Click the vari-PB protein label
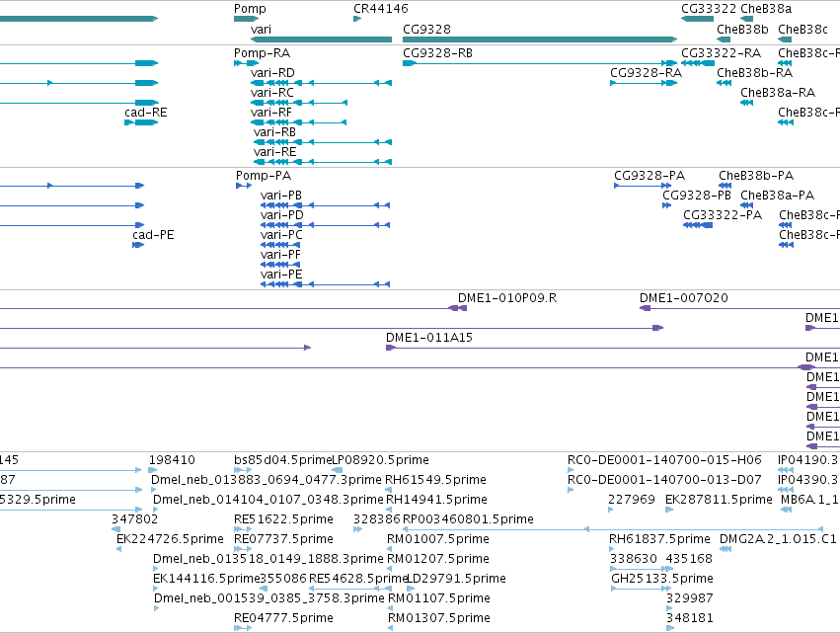 pyautogui.click(x=281, y=196)
